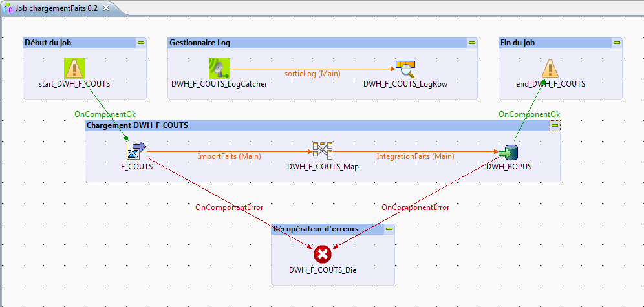The image size is (644, 307).
Task: Collapse the Chargement DWH_F_COUTS subjob
Action: pyautogui.click(x=555, y=126)
